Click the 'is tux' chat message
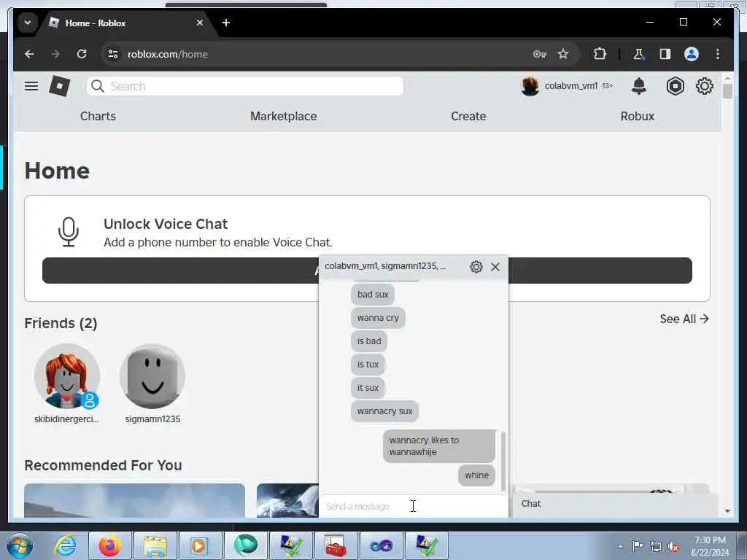The width and height of the screenshot is (747, 560). click(x=368, y=365)
